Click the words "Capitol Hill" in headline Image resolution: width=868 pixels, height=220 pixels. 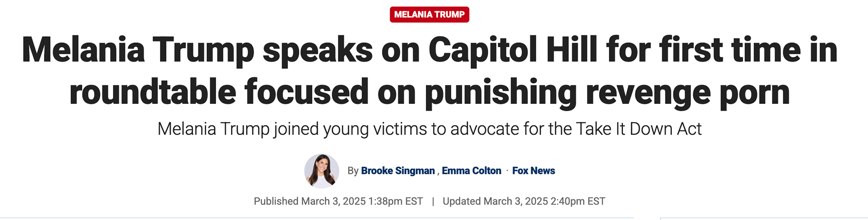(x=513, y=50)
